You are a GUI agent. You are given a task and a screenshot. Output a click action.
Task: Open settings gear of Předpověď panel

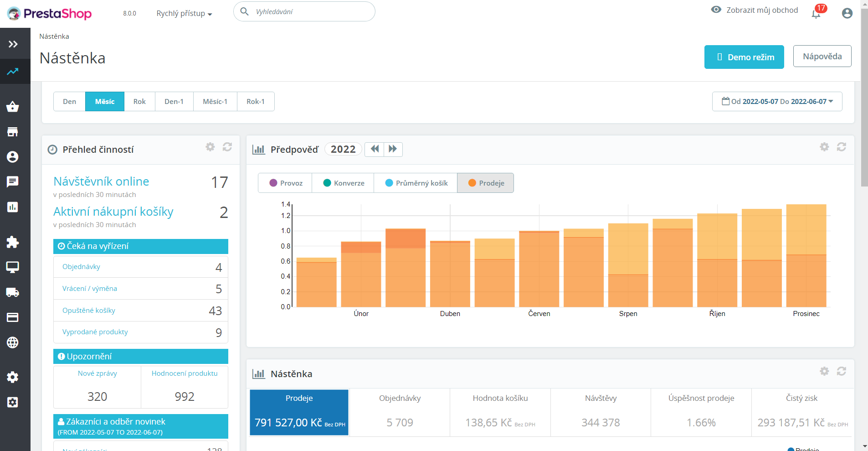(824, 147)
